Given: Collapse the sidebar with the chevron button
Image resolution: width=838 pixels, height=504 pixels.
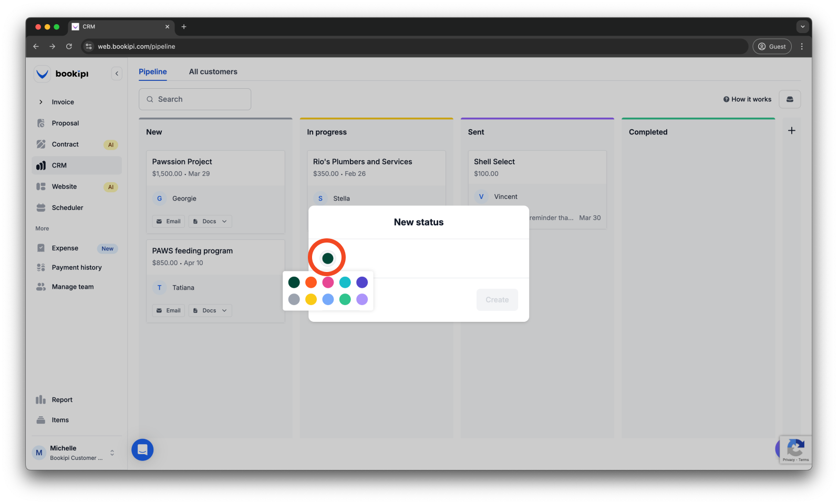Looking at the screenshot, I should (117, 73).
